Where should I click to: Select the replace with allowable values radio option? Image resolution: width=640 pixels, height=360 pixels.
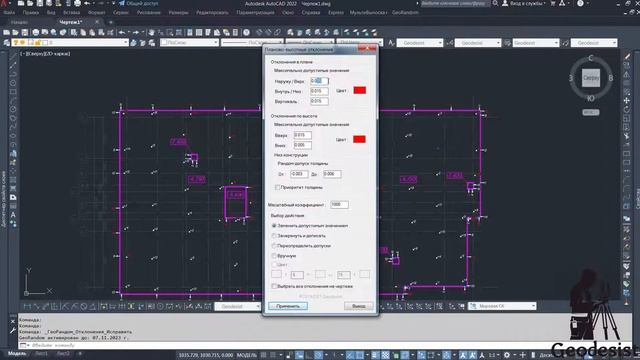click(x=274, y=225)
